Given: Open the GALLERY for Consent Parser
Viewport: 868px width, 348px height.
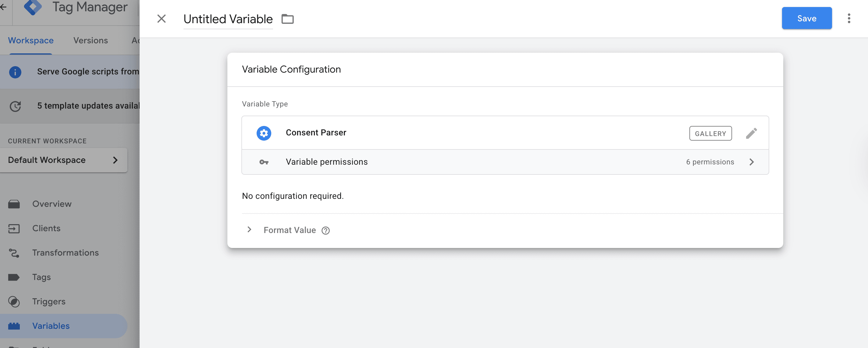Looking at the screenshot, I should point(710,133).
